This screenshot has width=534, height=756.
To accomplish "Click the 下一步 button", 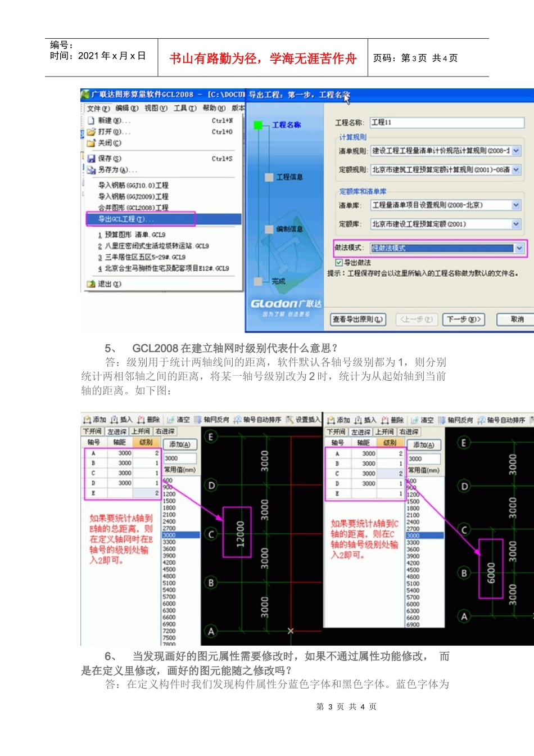I will 463,319.
